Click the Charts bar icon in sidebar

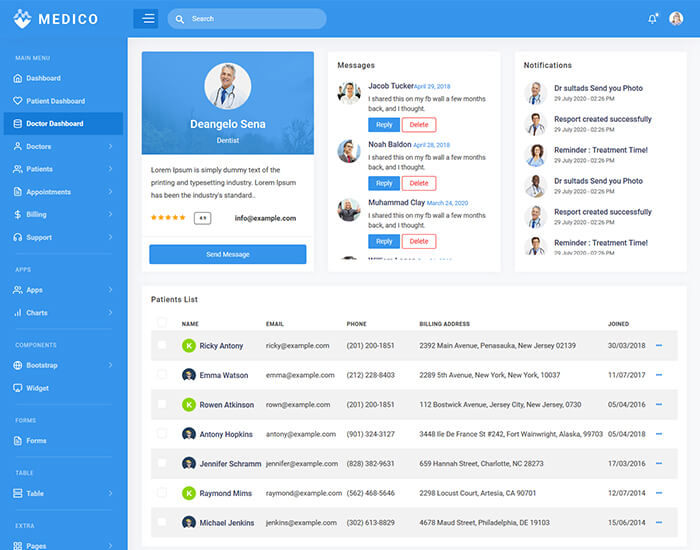point(17,313)
